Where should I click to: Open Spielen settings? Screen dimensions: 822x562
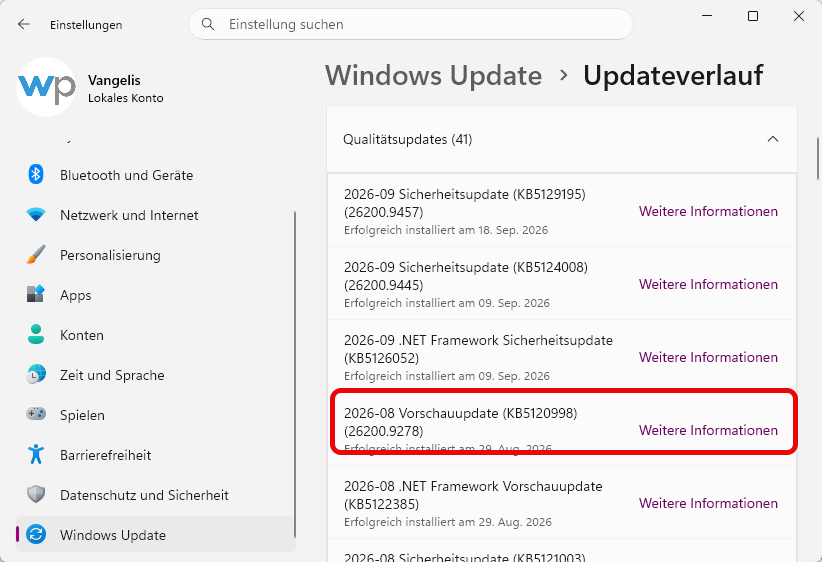coord(156,415)
